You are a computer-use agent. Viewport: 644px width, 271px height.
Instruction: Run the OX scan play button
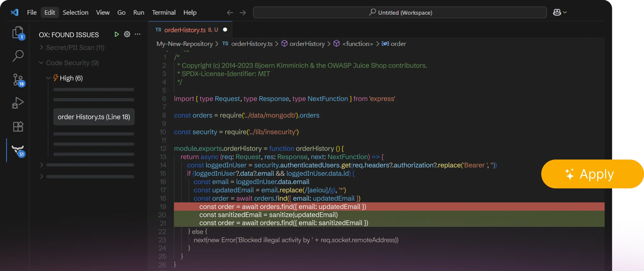(116, 34)
